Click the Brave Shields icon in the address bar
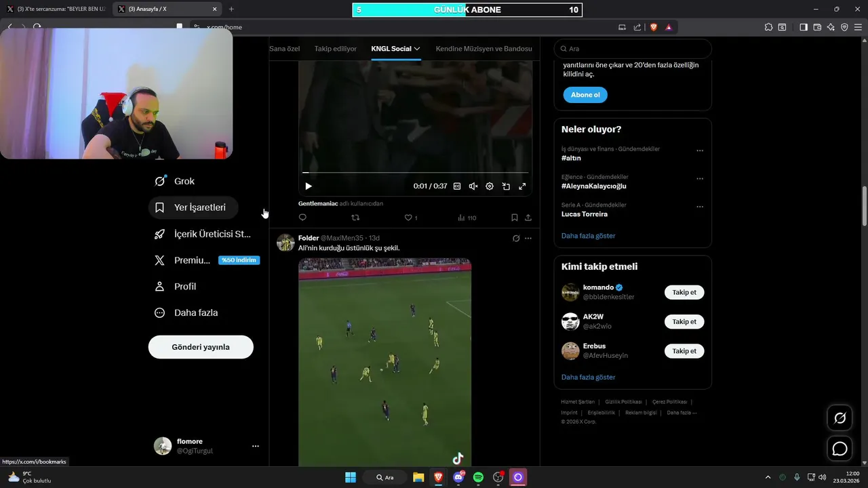Viewport: 868px width, 488px height. [654, 27]
